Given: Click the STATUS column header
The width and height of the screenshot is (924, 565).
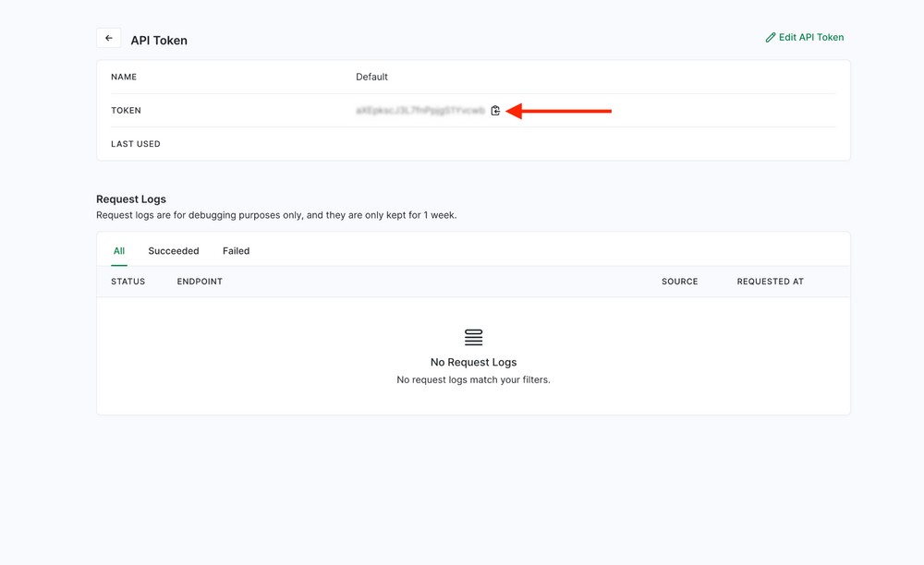Looking at the screenshot, I should click(x=128, y=281).
